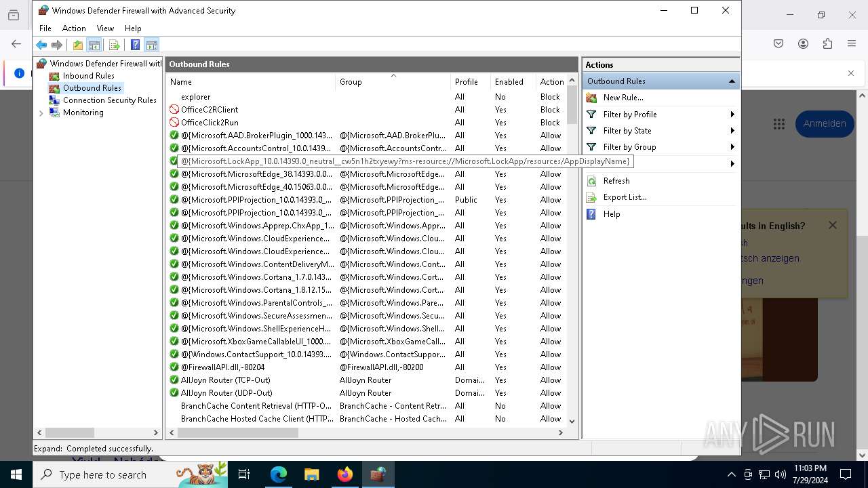Click the Export List toolbar icon

(114, 45)
